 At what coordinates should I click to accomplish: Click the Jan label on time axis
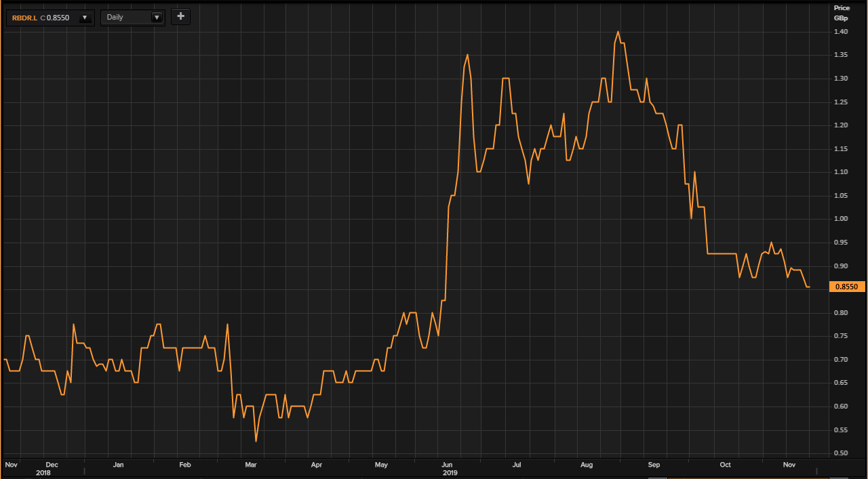[x=118, y=465]
